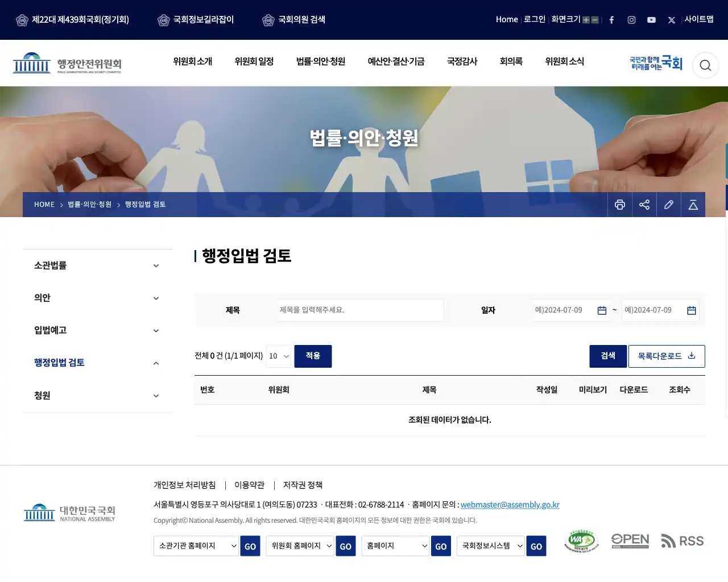Open the 위원회 소개 menu
This screenshot has width=728, height=582.
coord(193,61)
